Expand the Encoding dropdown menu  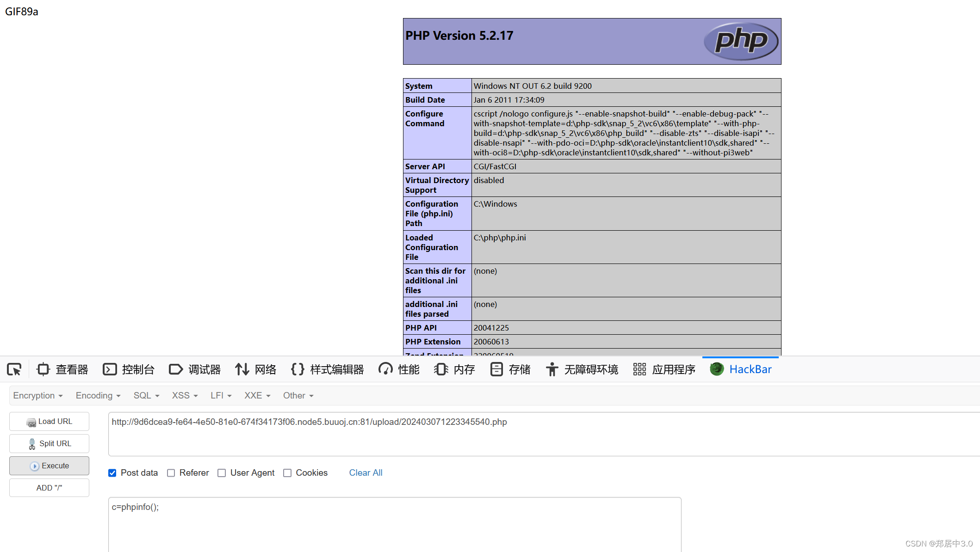[98, 396]
